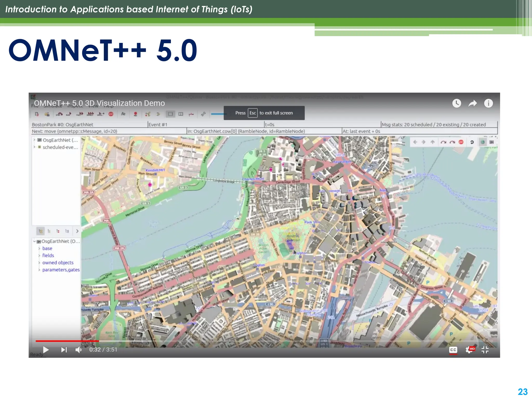Open preferences wrench icon

click(x=203, y=114)
